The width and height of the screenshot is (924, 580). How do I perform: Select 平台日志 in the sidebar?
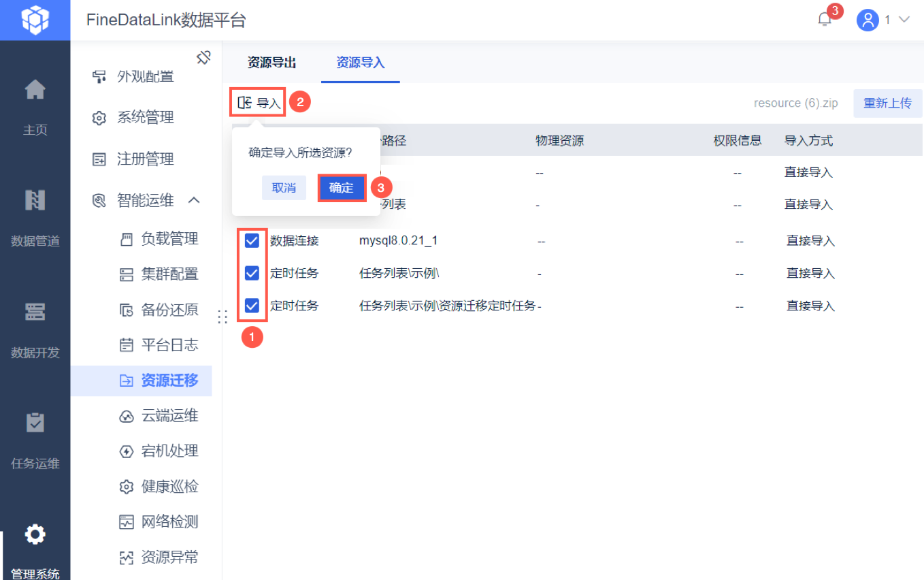tap(170, 345)
